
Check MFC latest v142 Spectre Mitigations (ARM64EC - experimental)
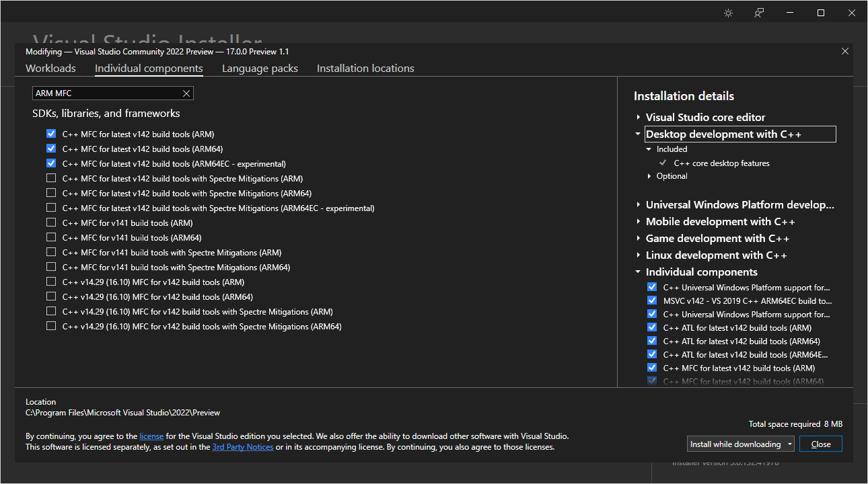pos(51,208)
